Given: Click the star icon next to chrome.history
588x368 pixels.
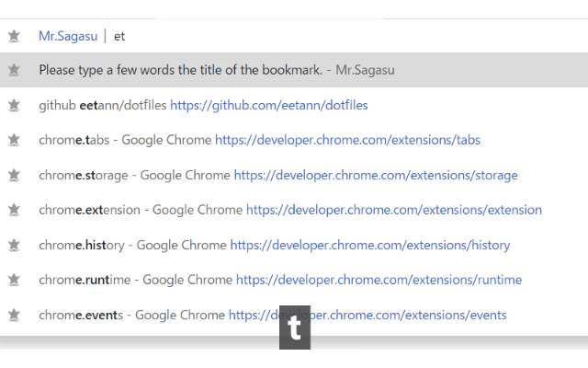Looking at the screenshot, I should 14,246.
